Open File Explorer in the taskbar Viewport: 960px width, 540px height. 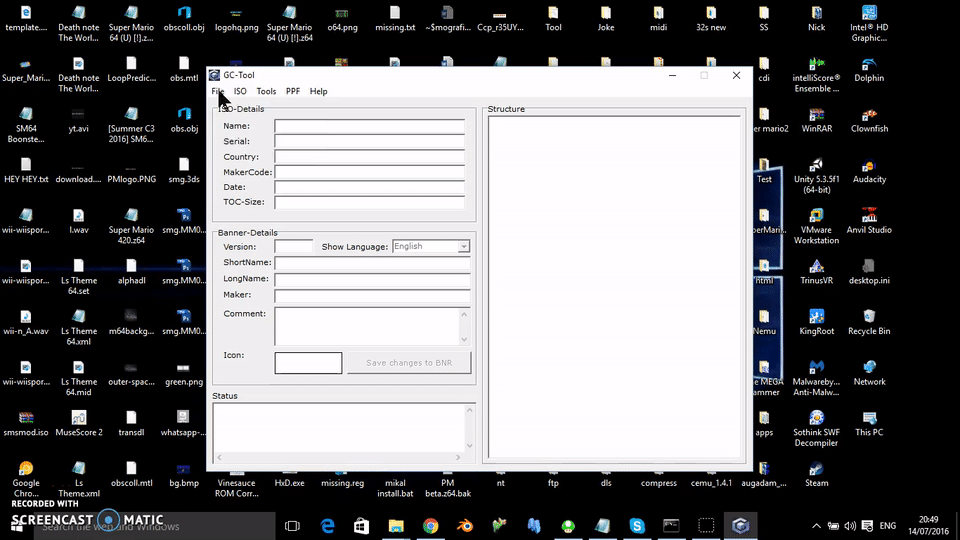(x=396, y=526)
